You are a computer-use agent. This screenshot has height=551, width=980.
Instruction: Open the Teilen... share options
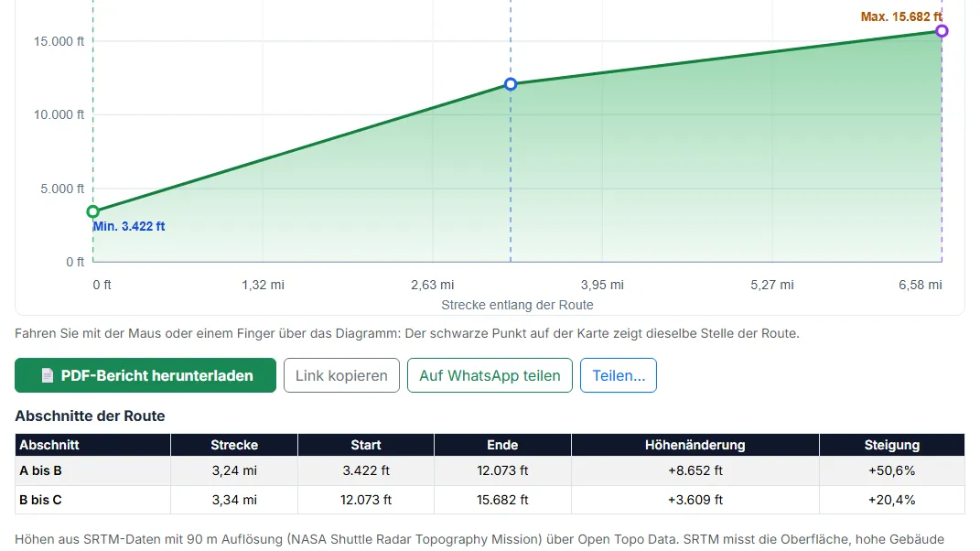click(x=619, y=375)
